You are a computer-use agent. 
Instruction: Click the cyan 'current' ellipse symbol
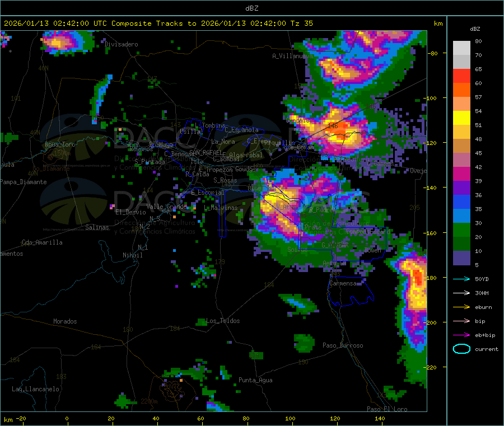coord(461,349)
